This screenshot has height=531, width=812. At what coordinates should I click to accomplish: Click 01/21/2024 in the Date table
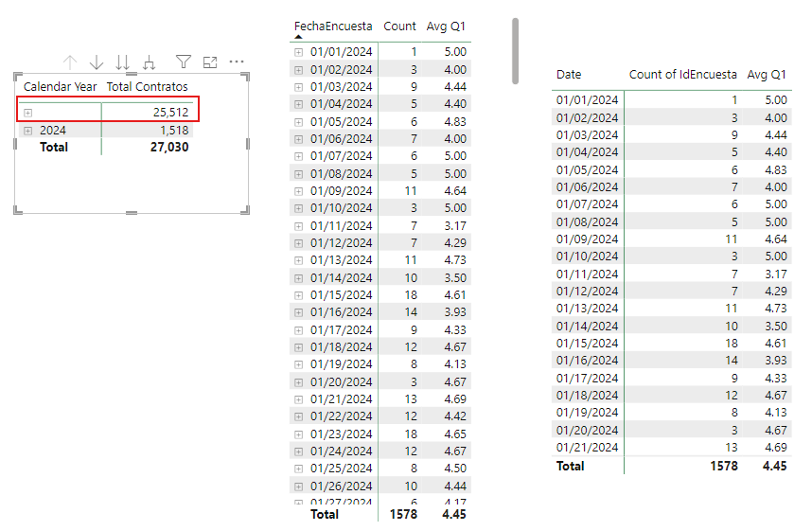[588, 448]
